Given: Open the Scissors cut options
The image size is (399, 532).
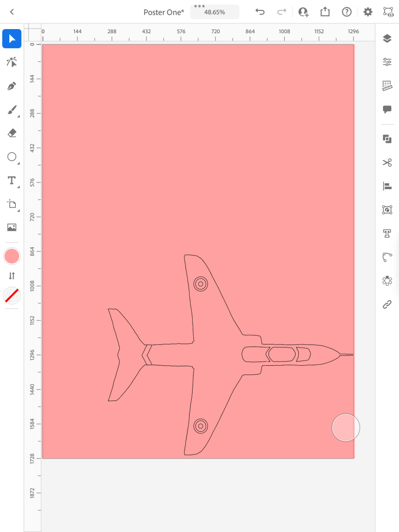Looking at the screenshot, I should [x=387, y=163].
